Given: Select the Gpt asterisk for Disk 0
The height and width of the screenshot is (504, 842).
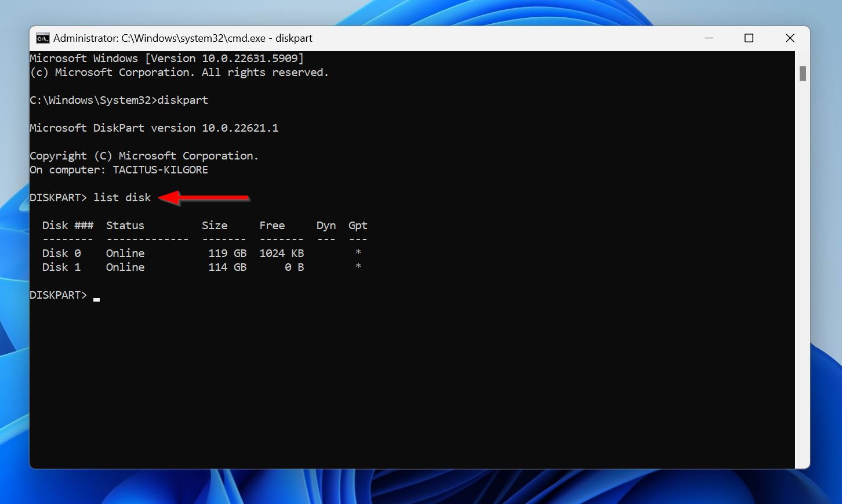Looking at the screenshot, I should pyautogui.click(x=358, y=253).
